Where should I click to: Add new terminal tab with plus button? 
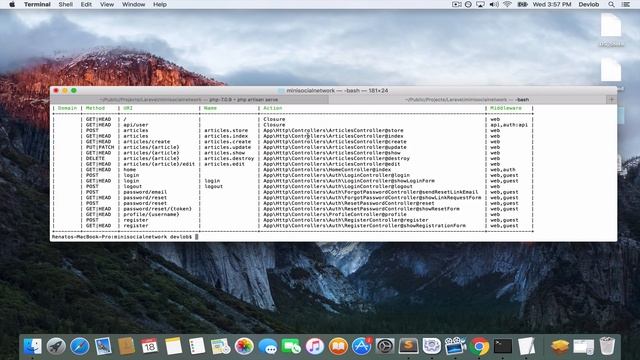611,100
